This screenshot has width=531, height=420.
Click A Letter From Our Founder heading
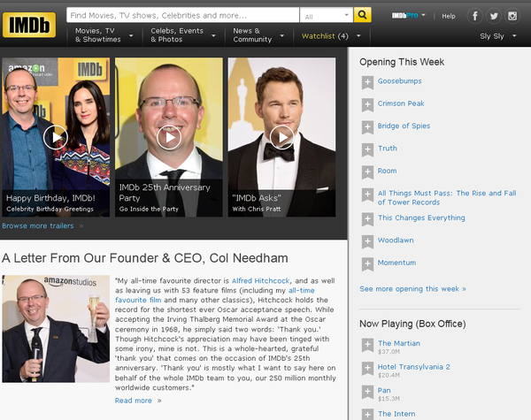145,258
